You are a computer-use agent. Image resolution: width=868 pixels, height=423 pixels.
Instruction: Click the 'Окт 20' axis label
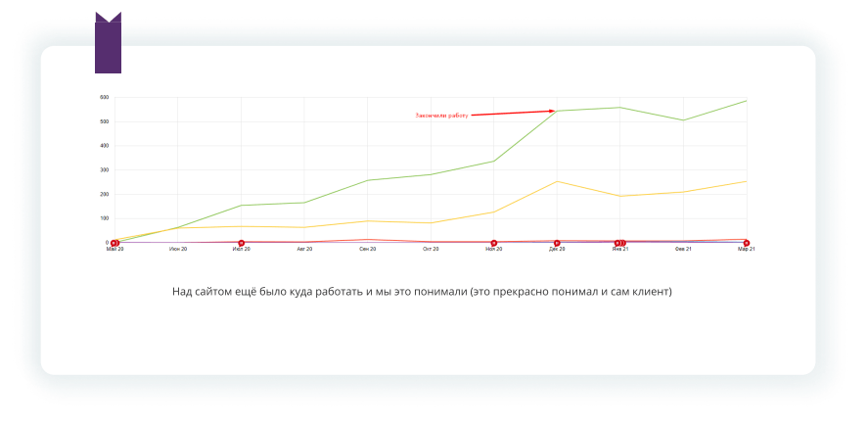click(431, 250)
